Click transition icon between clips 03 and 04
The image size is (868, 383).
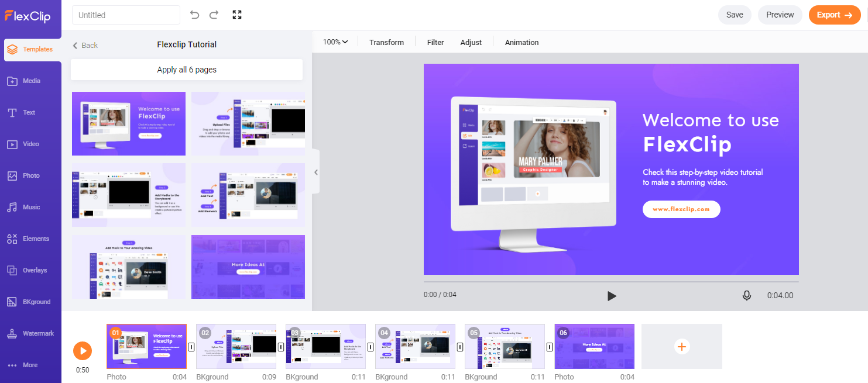pos(370,347)
